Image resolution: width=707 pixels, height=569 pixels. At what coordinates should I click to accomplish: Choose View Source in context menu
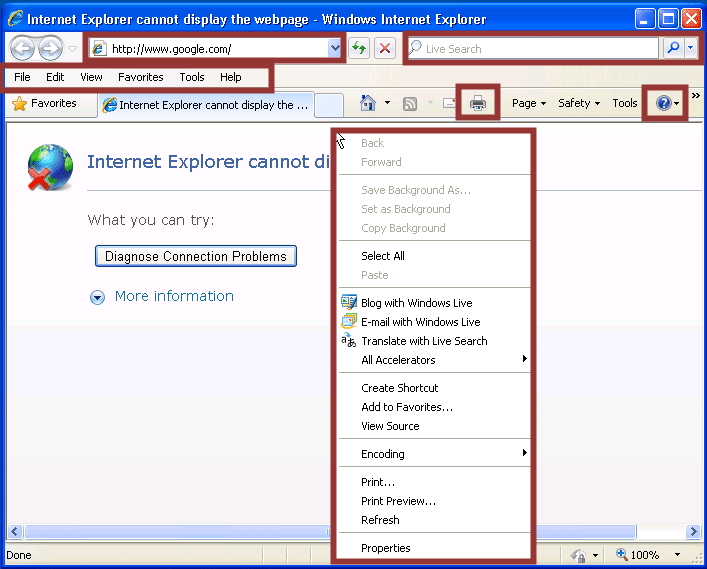(x=390, y=426)
